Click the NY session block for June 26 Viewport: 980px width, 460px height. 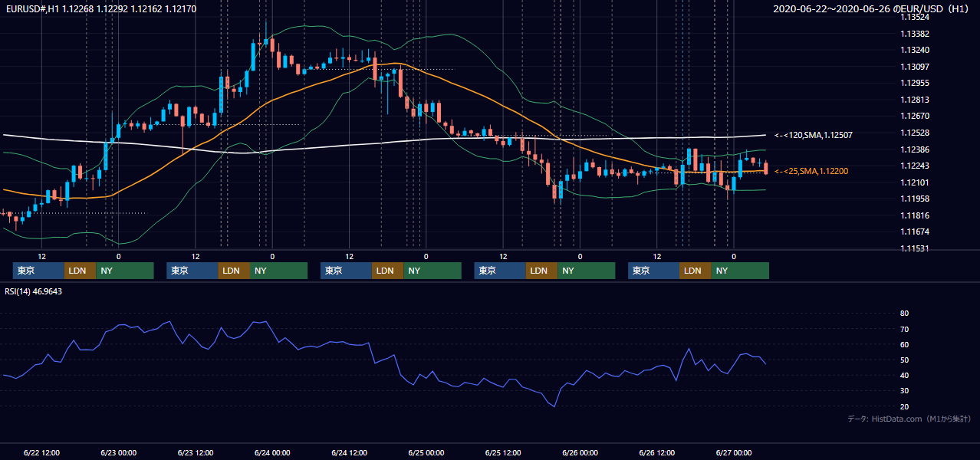tap(740, 271)
